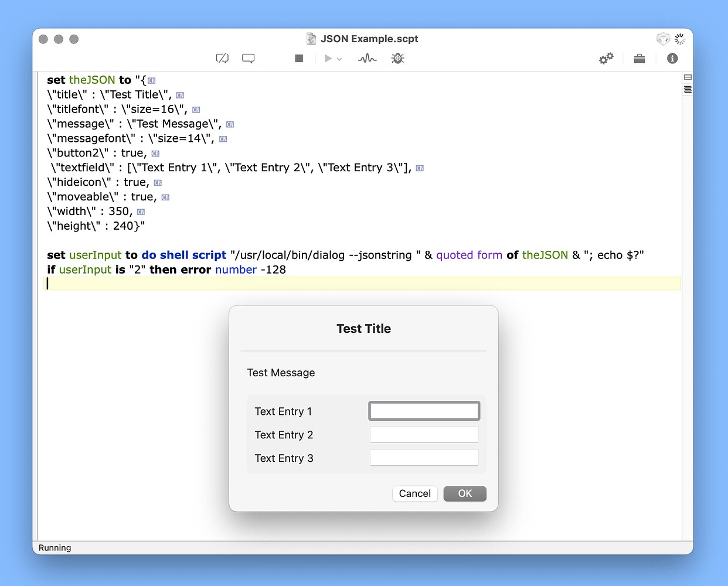Click the double-gears toolbar icon
Screen dimensions: 728x586
(x=606, y=58)
